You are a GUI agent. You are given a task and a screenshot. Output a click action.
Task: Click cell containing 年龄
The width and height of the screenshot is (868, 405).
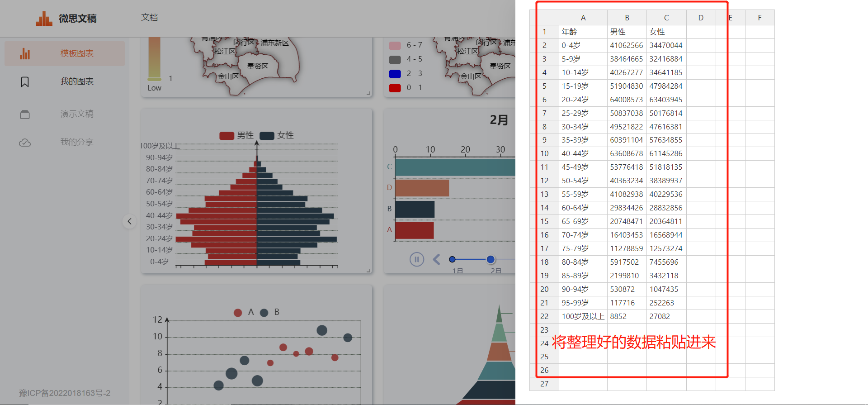[583, 32]
